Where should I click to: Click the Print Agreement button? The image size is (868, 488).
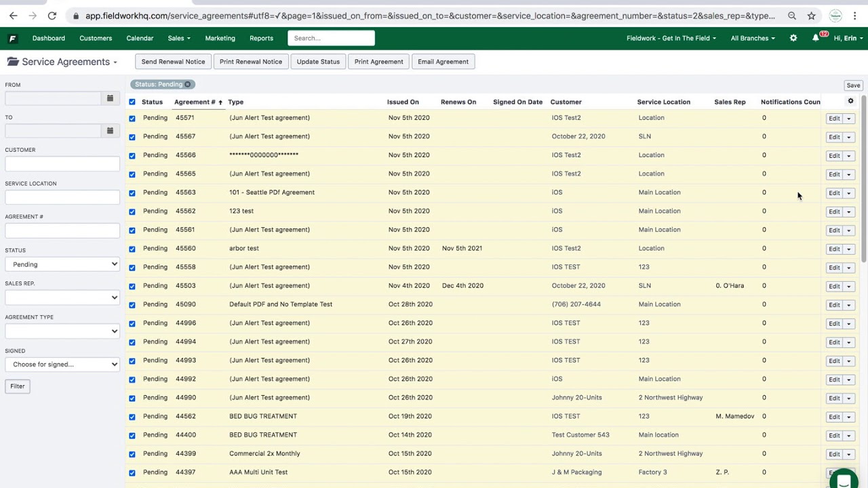(378, 62)
